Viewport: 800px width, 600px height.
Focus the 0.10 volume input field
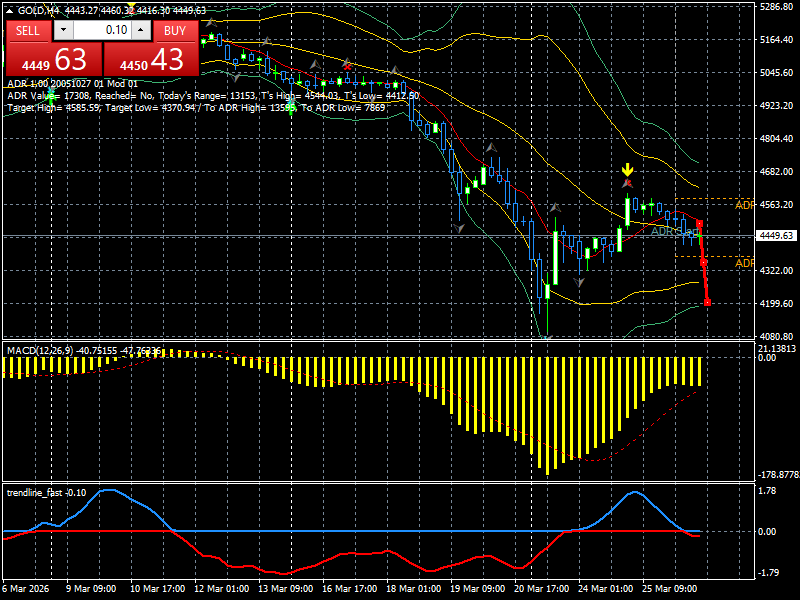(102, 30)
